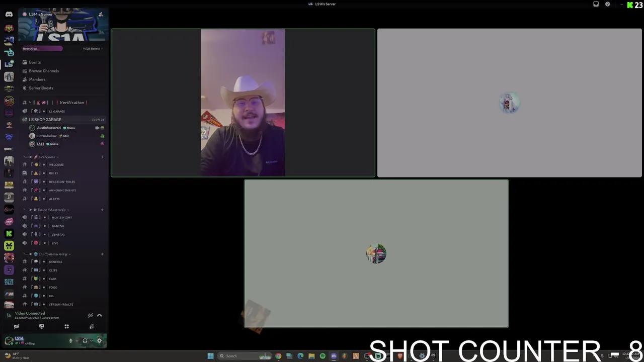
Task: Open the Stream-Reacts channel
Action: point(63,304)
